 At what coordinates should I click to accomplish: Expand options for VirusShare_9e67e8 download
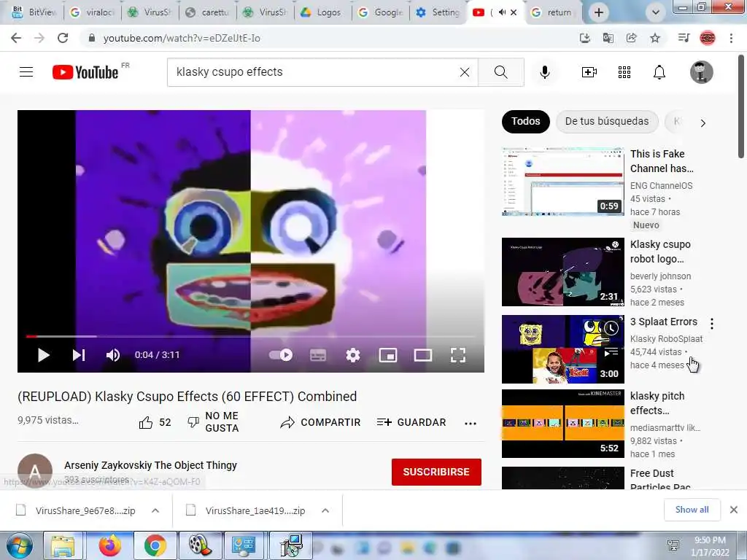(x=155, y=510)
